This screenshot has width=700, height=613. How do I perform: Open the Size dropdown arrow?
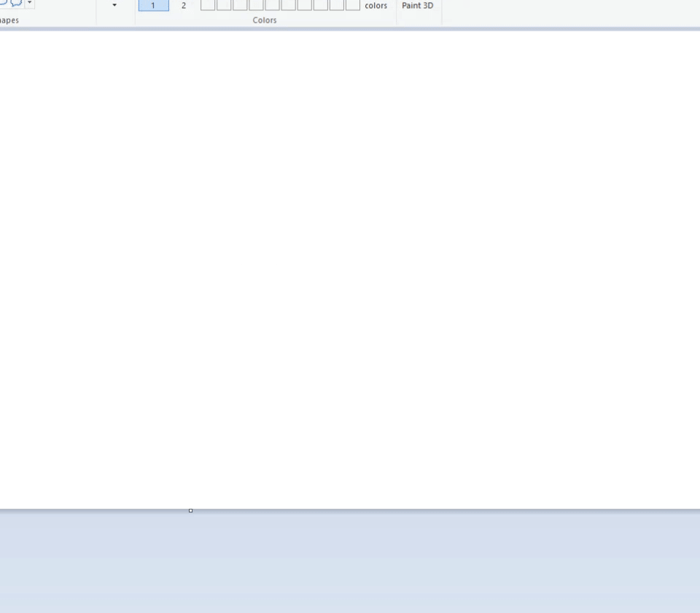pos(114,5)
